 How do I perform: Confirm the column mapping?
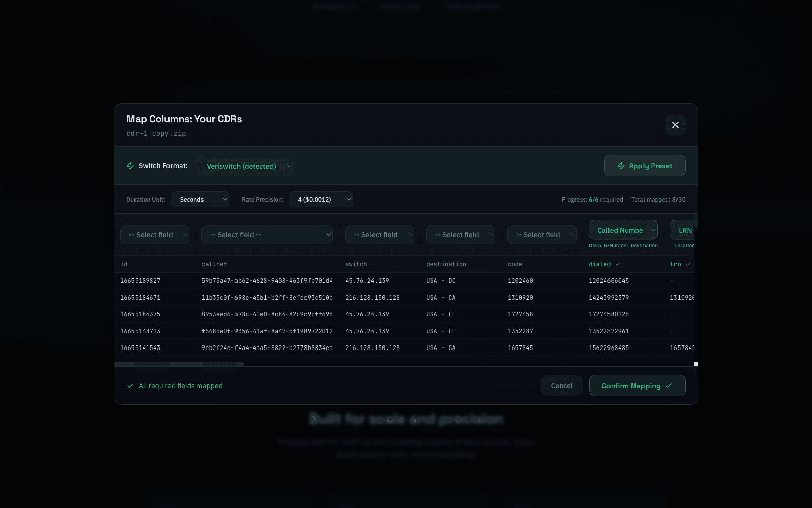pos(637,386)
